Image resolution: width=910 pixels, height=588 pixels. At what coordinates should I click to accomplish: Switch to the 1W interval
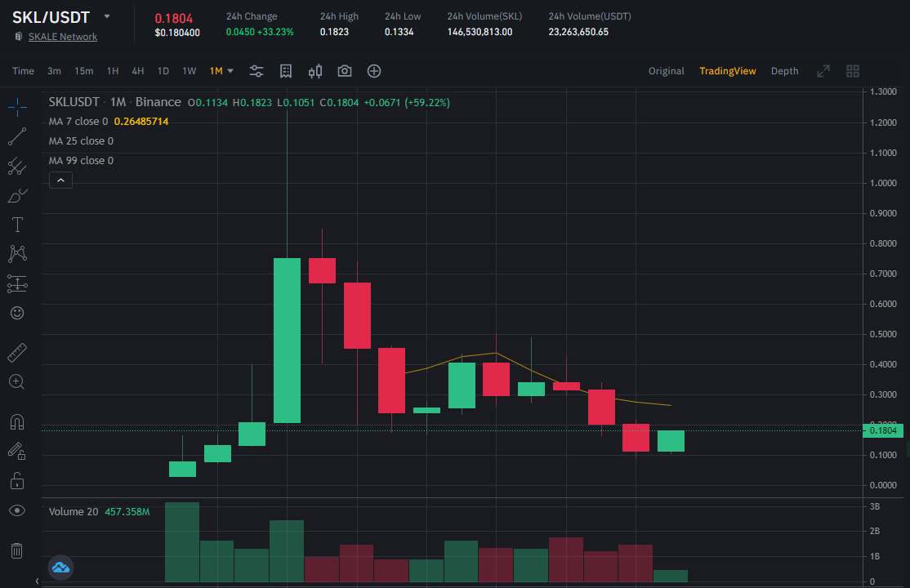pos(190,71)
